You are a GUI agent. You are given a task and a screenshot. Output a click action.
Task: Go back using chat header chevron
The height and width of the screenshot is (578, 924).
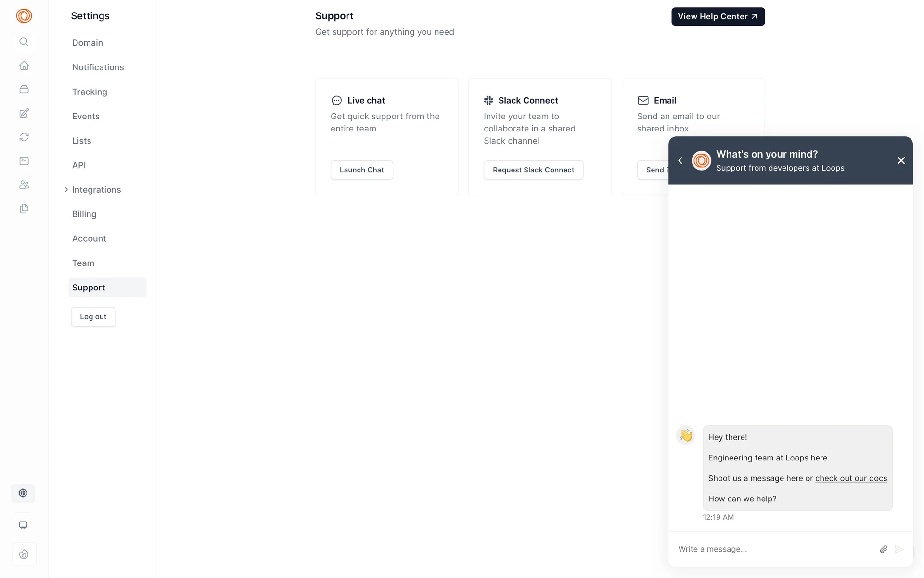pyautogui.click(x=680, y=160)
